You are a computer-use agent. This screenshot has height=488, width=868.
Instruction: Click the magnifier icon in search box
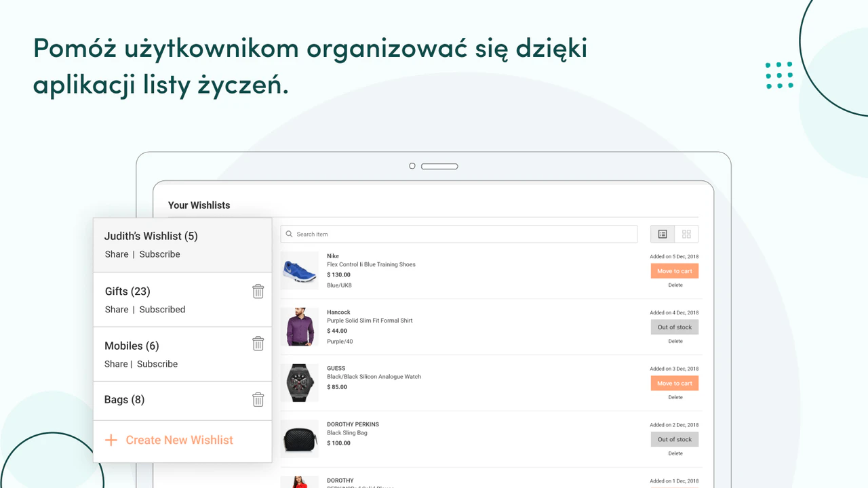(290, 234)
